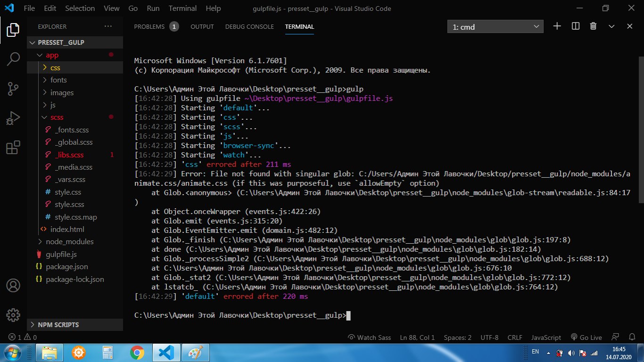This screenshot has height=362, width=644.
Task: Switch to DEBUG CONSOLE tab
Action: click(249, 27)
